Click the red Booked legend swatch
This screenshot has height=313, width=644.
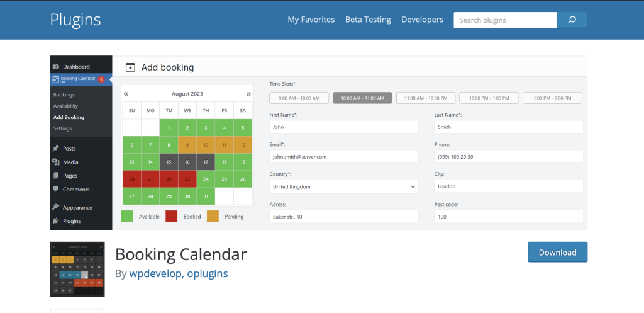click(x=171, y=217)
